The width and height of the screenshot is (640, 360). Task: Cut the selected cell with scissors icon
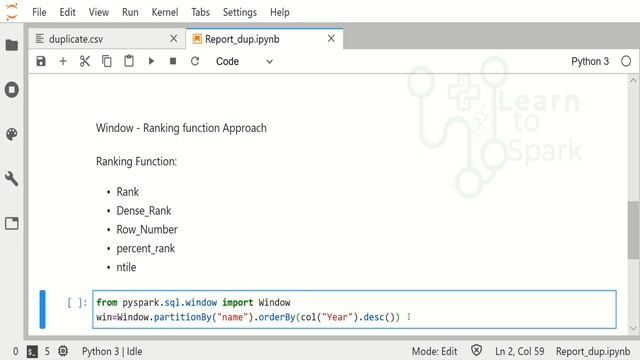tap(85, 61)
